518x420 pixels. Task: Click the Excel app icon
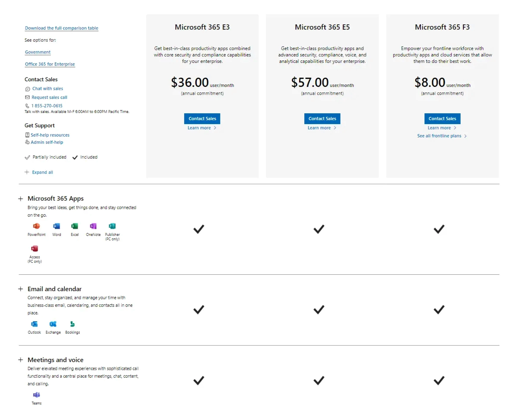(x=74, y=226)
